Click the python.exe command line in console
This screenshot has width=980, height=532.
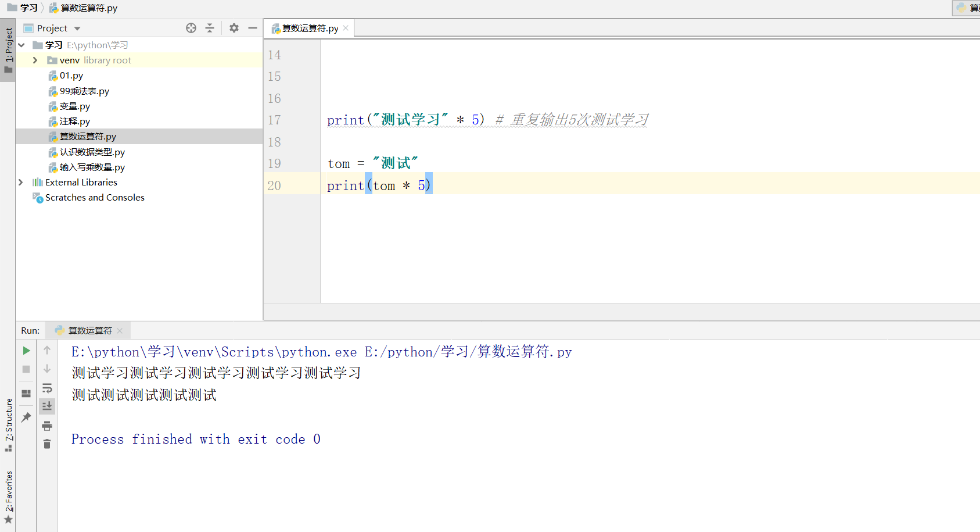click(x=321, y=352)
